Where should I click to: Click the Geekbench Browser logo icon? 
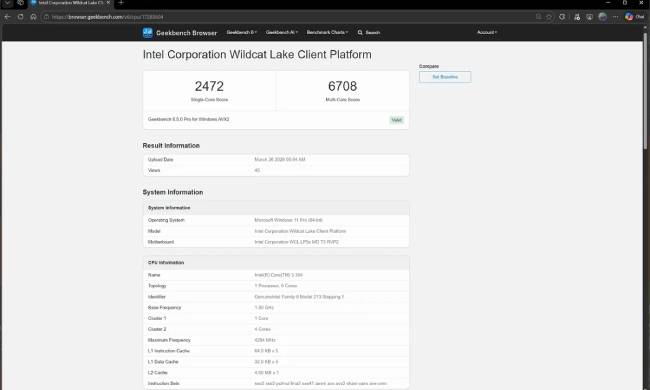click(148, 32)
